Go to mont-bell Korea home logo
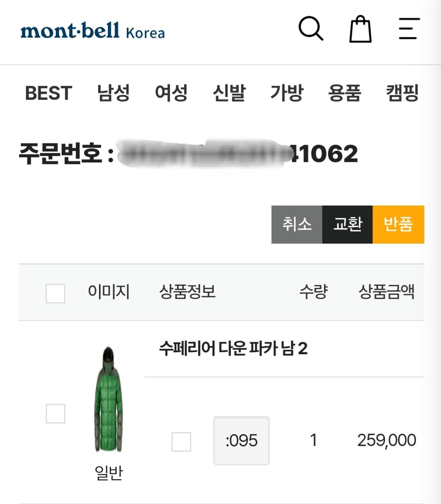Image resolution: width=441 pixels, height=504 pixels. point(93,31)
